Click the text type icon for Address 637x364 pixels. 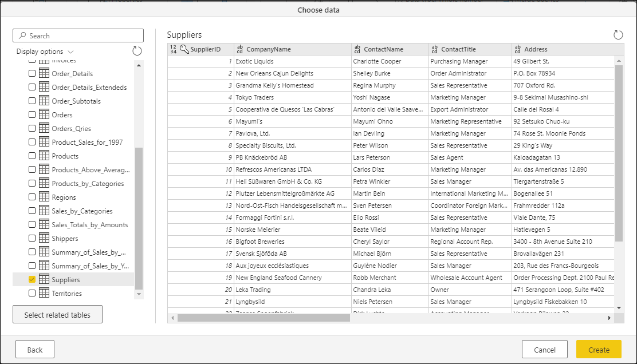[x=518, y=49]
